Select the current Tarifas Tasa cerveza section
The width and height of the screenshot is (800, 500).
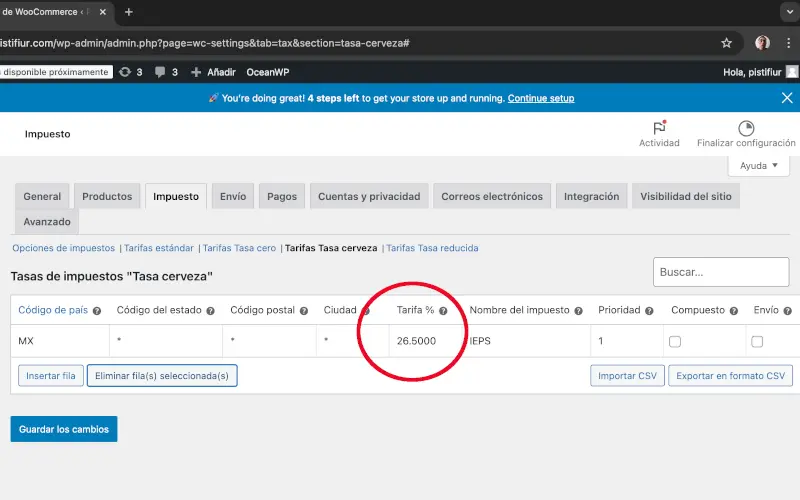click(x=331, y=248)
